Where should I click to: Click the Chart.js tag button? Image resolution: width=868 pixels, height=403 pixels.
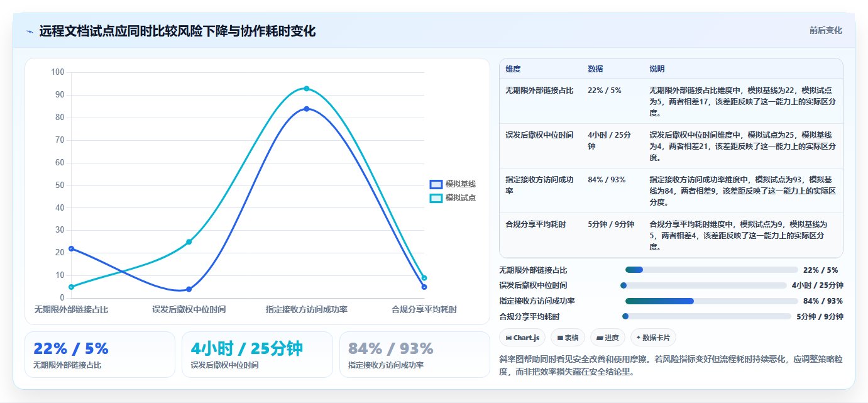pyautogui.click(x=522, y=338)
